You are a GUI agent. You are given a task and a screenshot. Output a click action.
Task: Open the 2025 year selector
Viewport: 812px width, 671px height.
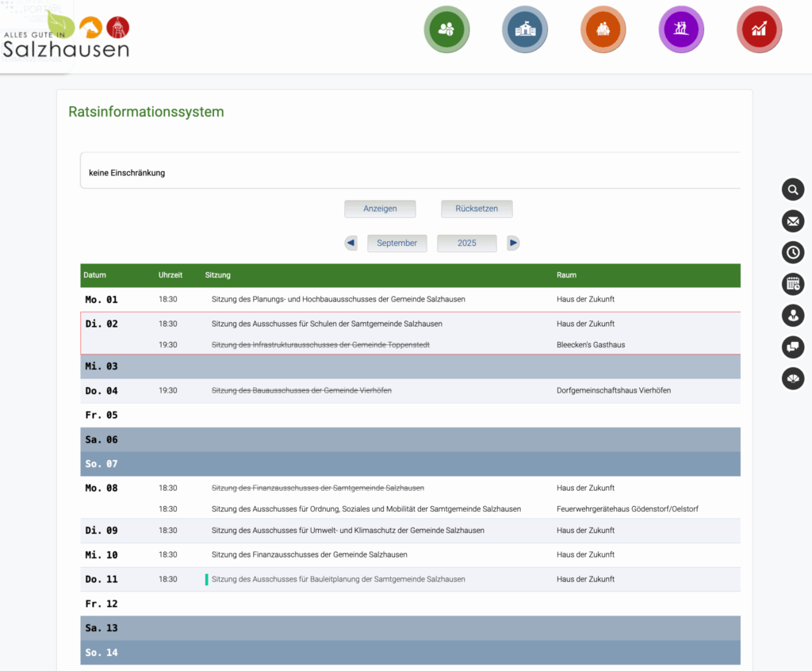(466, 243)
